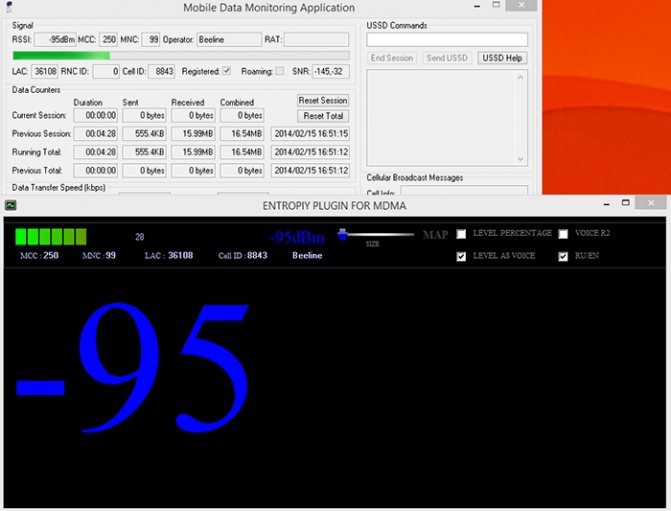Enable the VOICE R2 checkbox
671x511 pixels.
point(563,234)
